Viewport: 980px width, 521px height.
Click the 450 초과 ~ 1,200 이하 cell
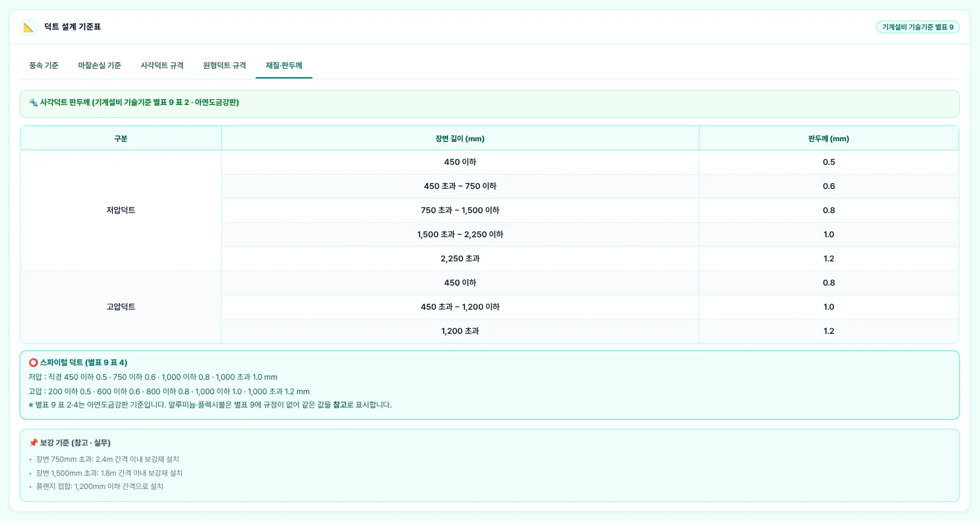coord(460,307)
